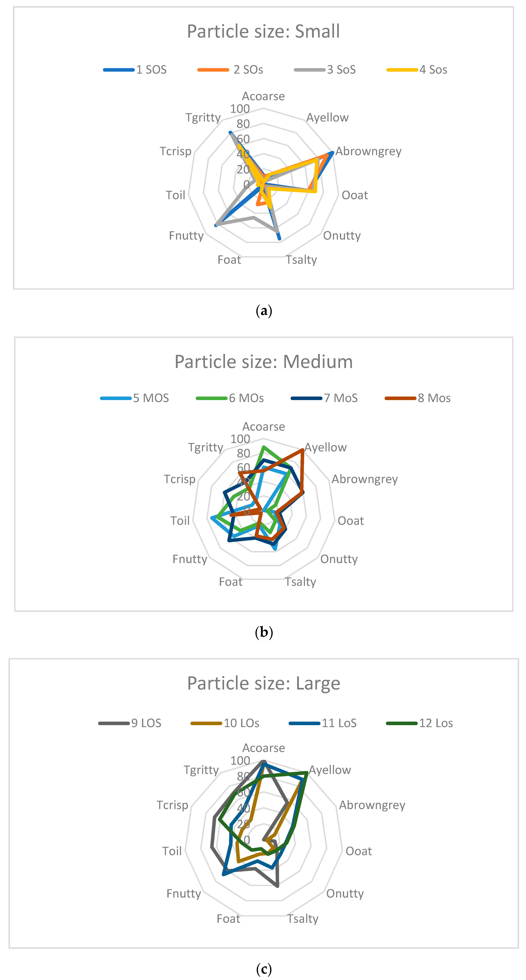Click the 12 Los dark green legend line
526x980 pixels.
(402, 723)
